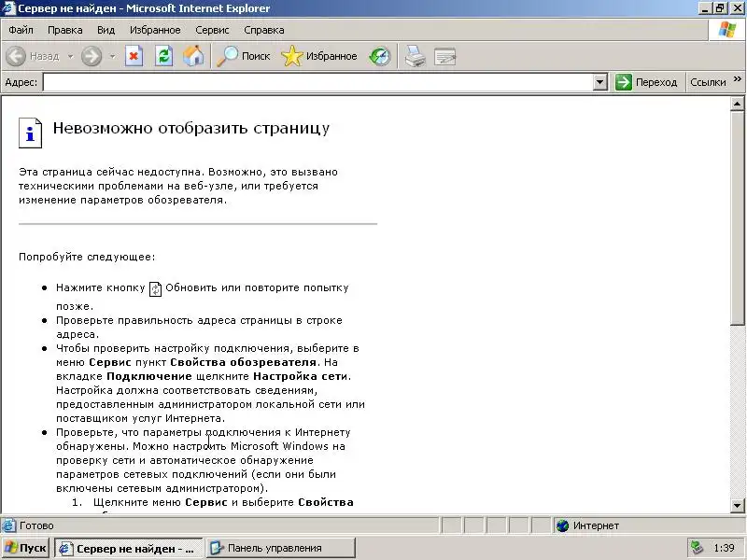Open the Справка menu
Screen dimensions: 747x560
coord(264,30)
